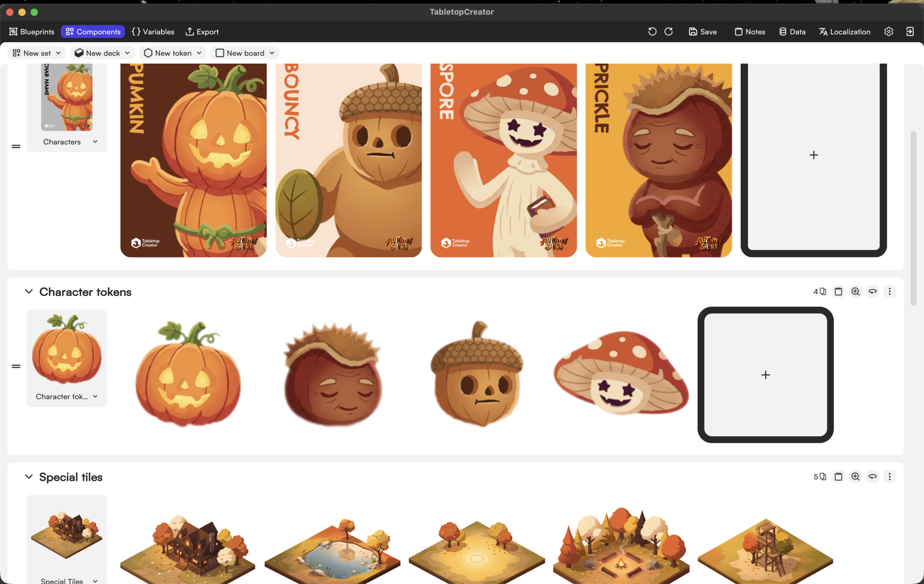This screenshot has width=924, height=584.
Task: Click the vertical scrollbar
Action: [913, 219]
